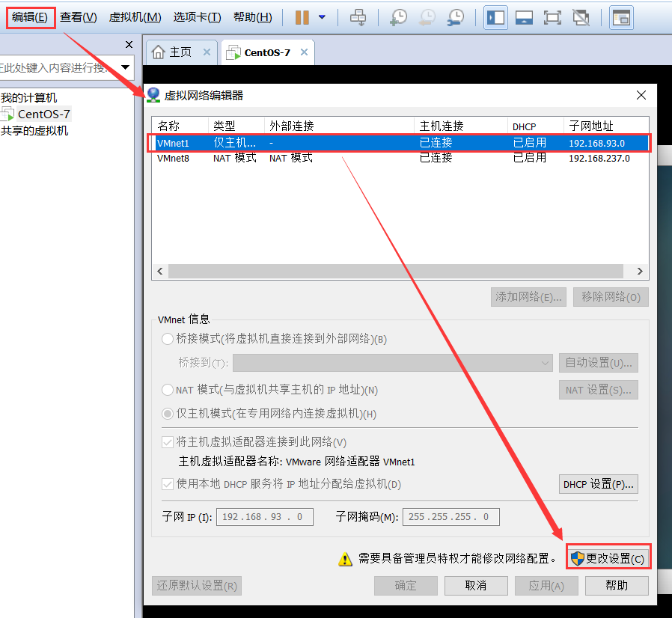Close the 虚拟网络编辑器 dialog
672x618 pixels.
641,95
